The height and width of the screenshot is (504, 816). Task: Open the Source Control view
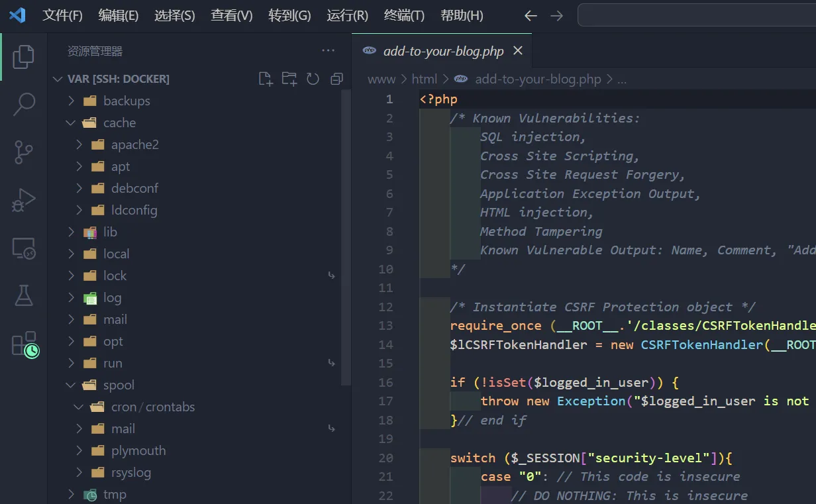click(x=24, y=152)
